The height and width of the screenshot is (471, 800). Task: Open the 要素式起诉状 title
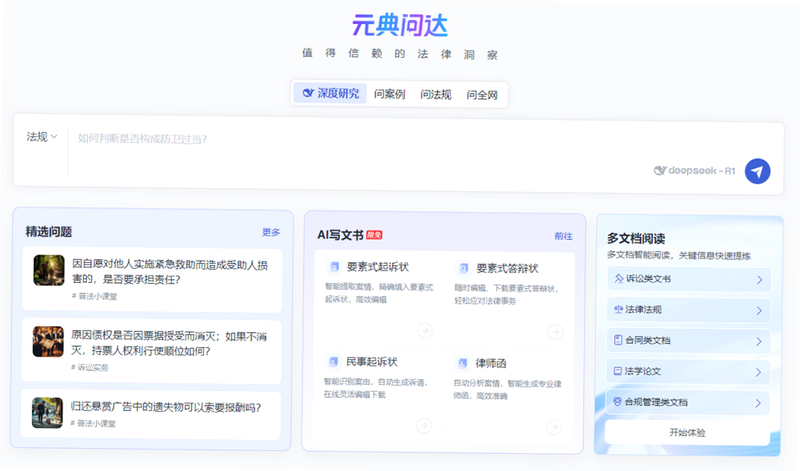click(x=378, y=267)
